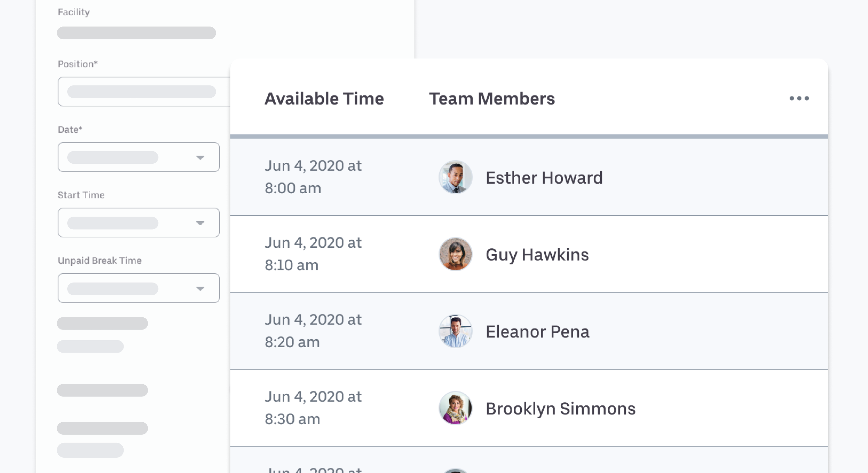This screenshot has height=473, width=868.
Task: Click the Facility placeholder value
Action: coord(136,33)
